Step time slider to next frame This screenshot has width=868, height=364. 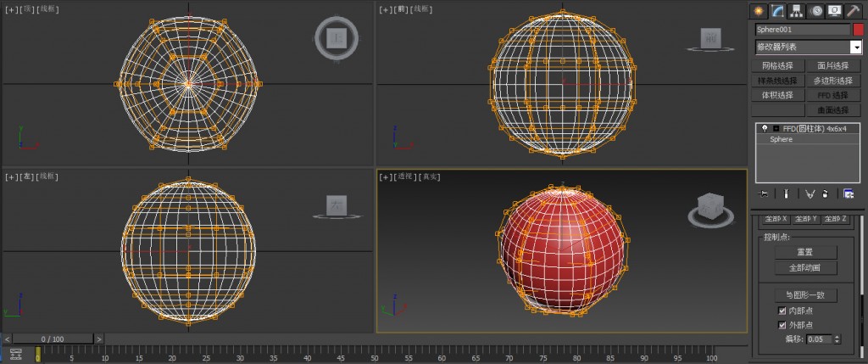(x=98, y=339)
